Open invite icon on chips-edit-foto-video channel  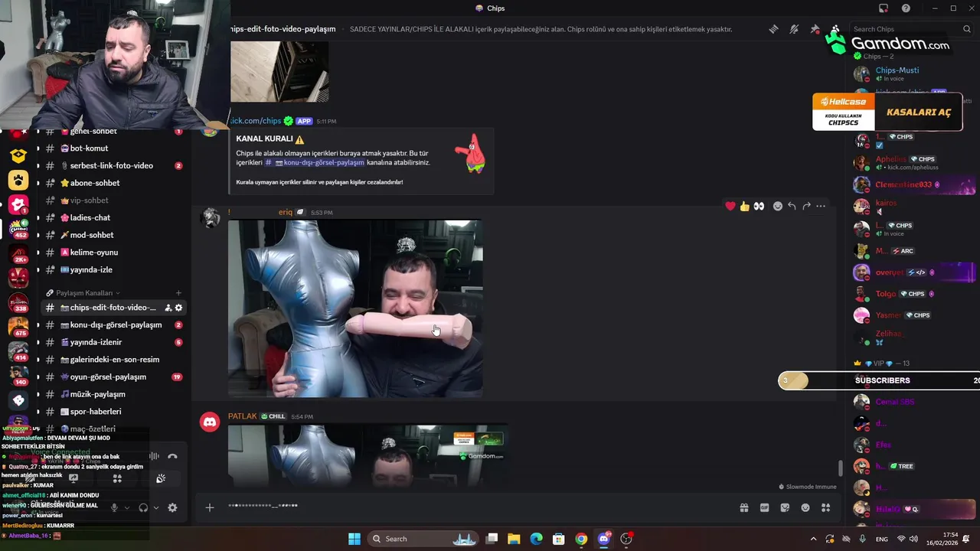point(168,308)
